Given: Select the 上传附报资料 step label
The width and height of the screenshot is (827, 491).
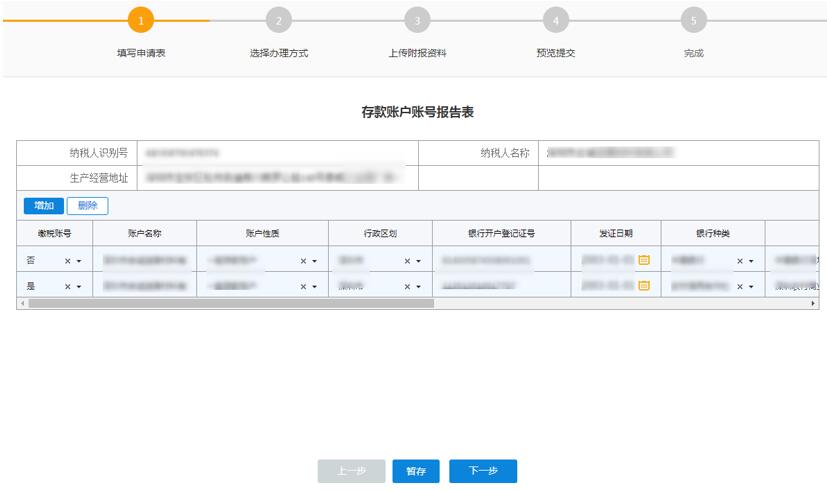Looking at the screenshot, I should (x=417, y=53).
